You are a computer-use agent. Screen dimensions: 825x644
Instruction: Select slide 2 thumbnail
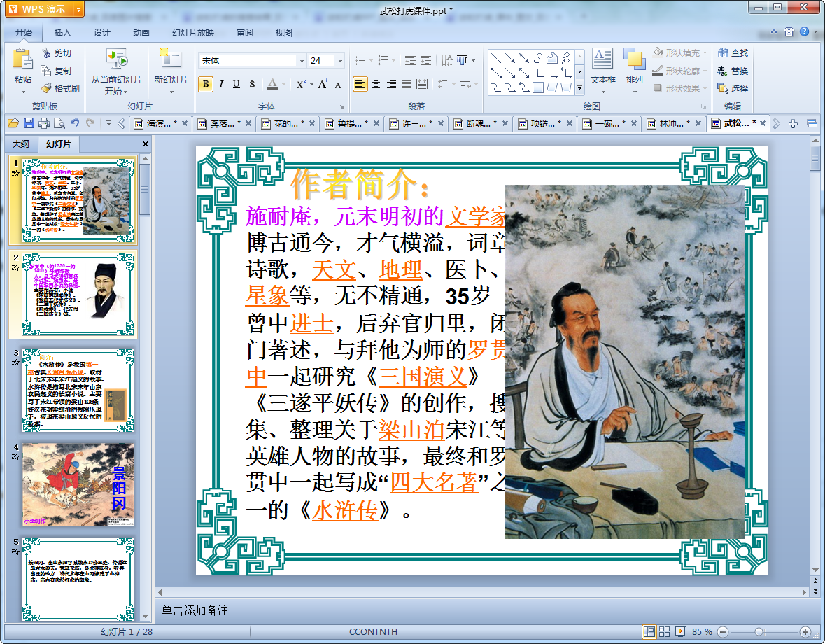coord(78,295)
